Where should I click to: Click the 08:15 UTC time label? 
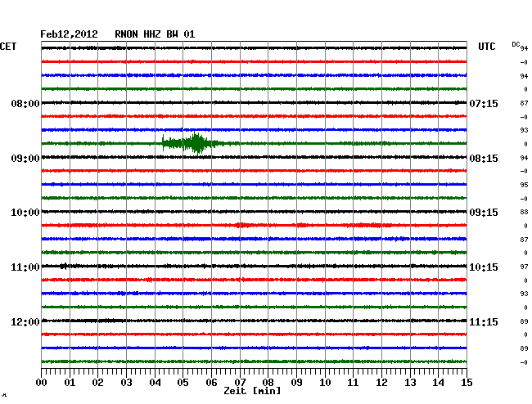click(x=484, y=159)
